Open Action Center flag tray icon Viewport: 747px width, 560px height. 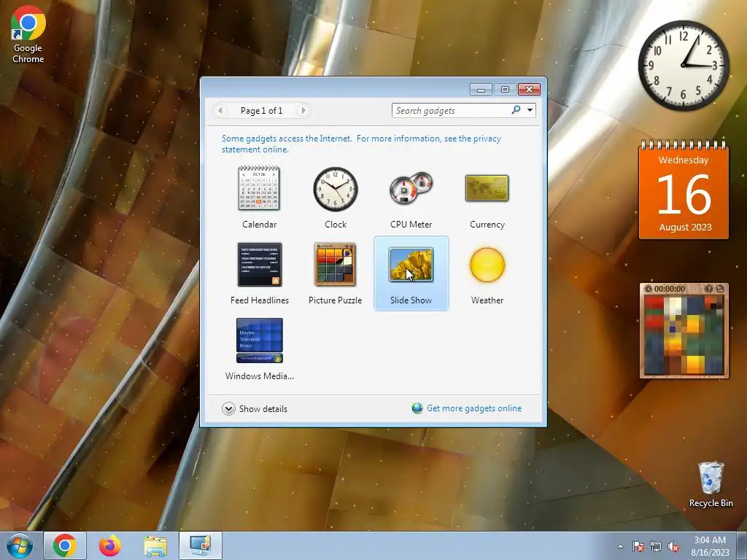[638, 546]
